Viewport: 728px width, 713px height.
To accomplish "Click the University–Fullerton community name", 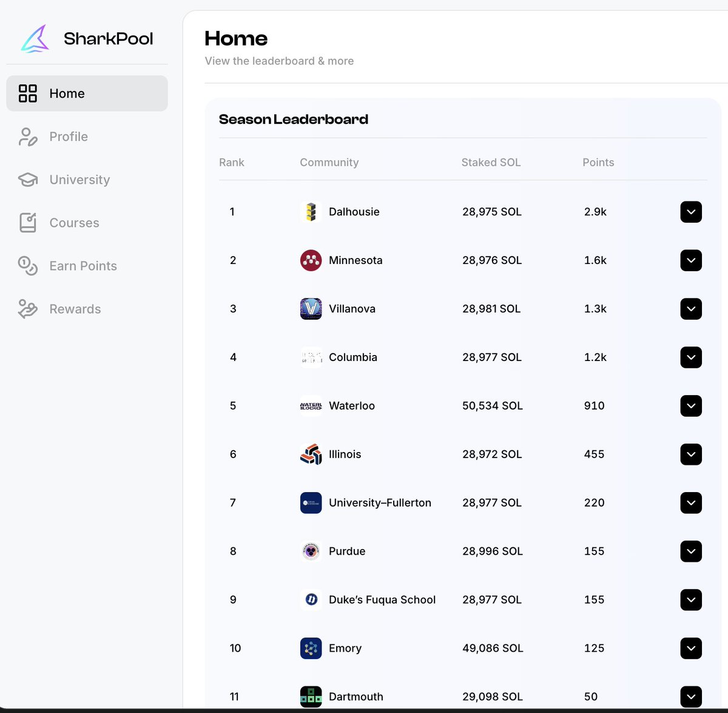I will tap(380, 503).
